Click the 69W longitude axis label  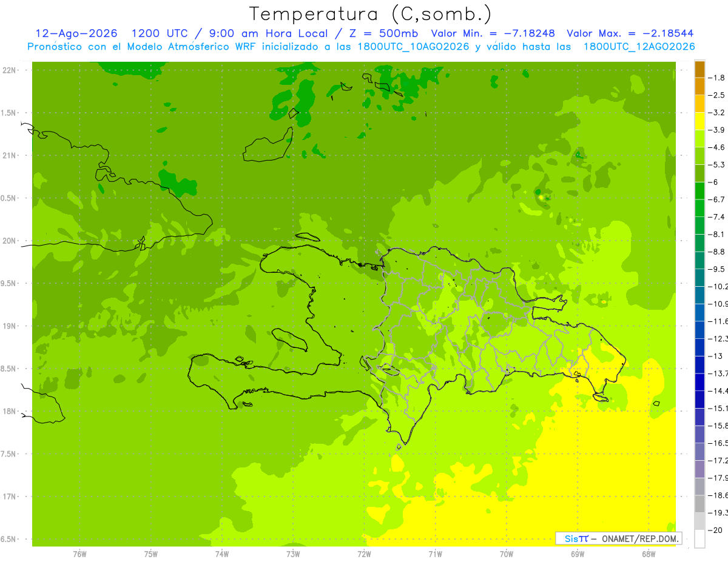click(578, 554)
